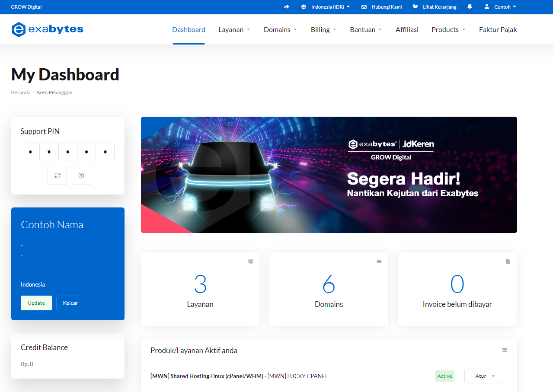Click GROW Digital in top bar
553x392 pixels.
point(26,7)
